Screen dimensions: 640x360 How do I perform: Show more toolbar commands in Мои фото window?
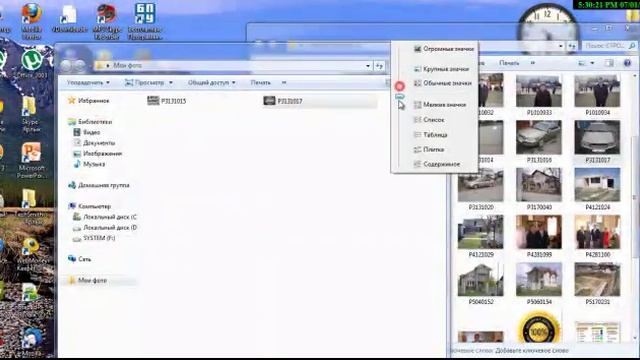click(x=284, y=82)
